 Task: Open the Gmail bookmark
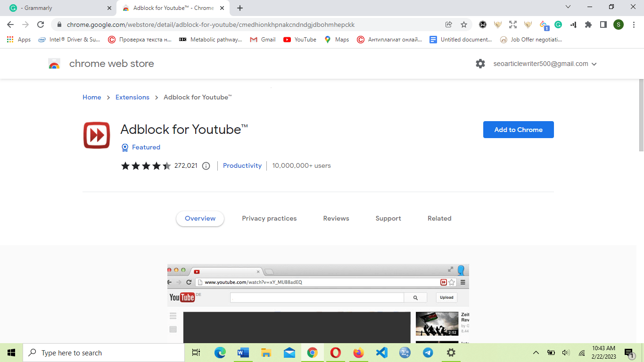point(263,40)
